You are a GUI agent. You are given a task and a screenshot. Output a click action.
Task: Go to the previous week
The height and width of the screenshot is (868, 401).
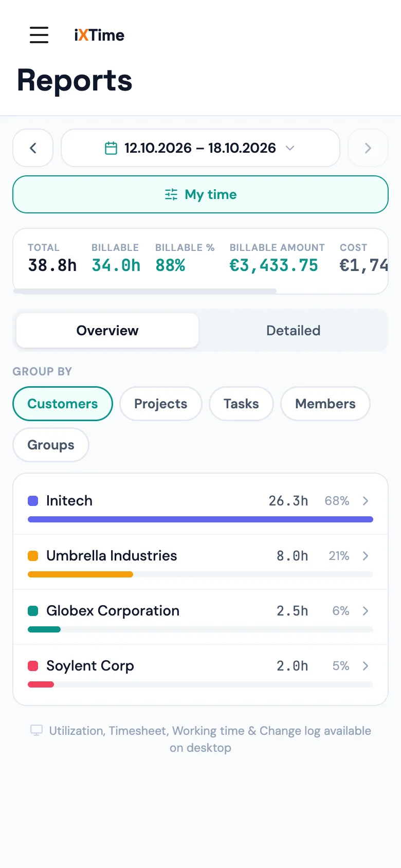click(33, 148)
